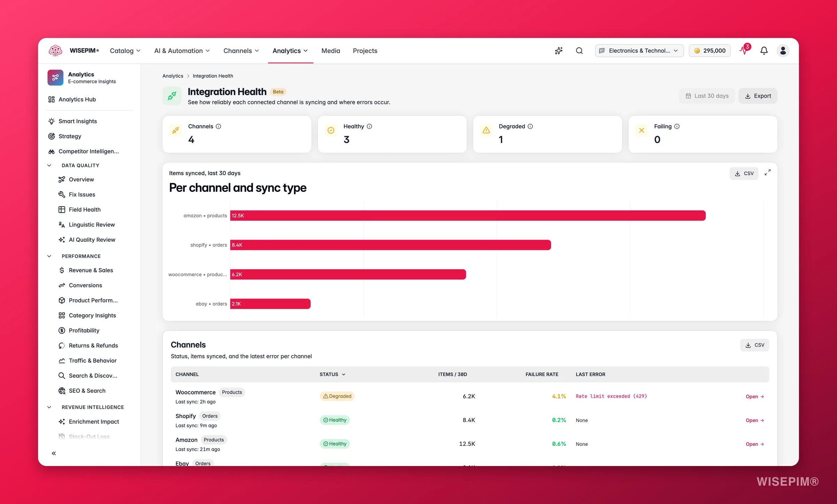Screen dimensions: 837x504
Task: Click the Last 30 days date range
Action: pos(707,96)
